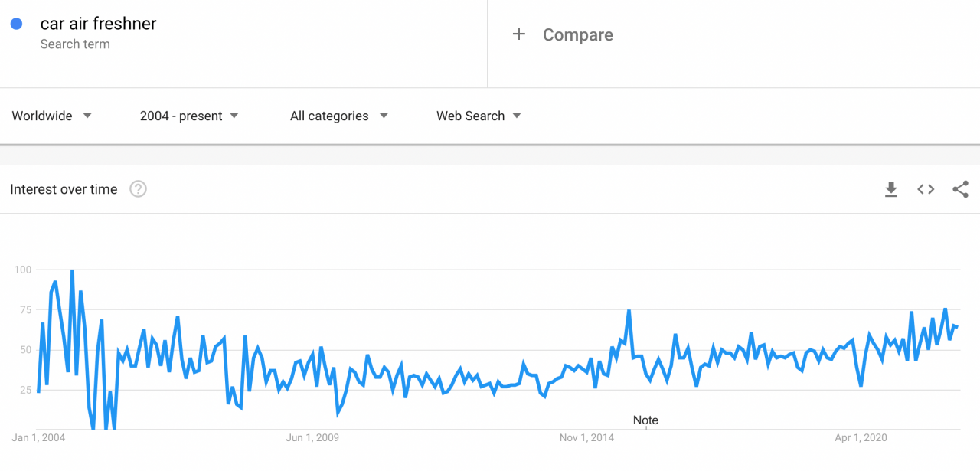The width and height of the screenshot is (980, 471).
Task: Select the Nov 1, 2014 axis label
Action: click(x=586, y=438)
